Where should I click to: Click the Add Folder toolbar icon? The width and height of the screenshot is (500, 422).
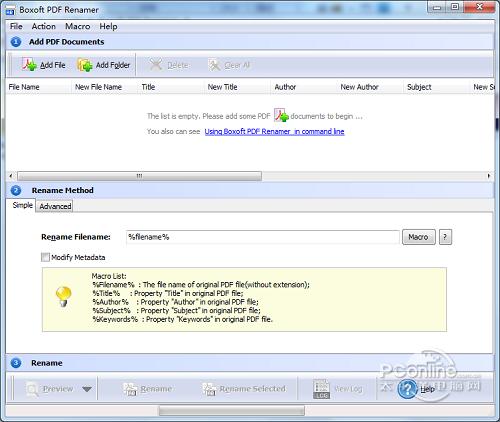(85, 65)
